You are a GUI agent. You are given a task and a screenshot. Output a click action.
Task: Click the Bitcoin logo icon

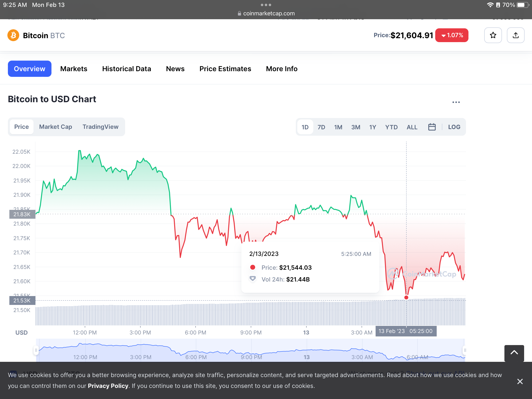coord(13,35)
